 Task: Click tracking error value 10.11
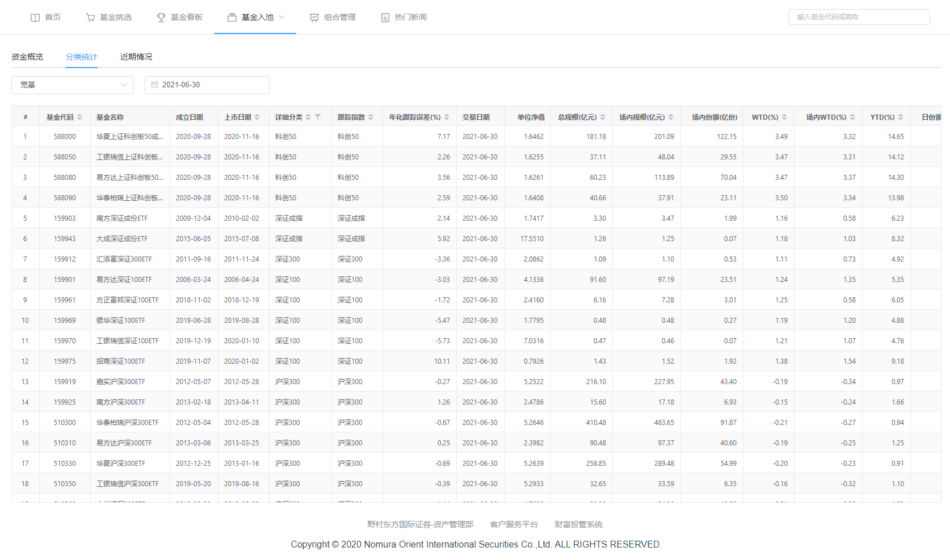coord(442,361)
